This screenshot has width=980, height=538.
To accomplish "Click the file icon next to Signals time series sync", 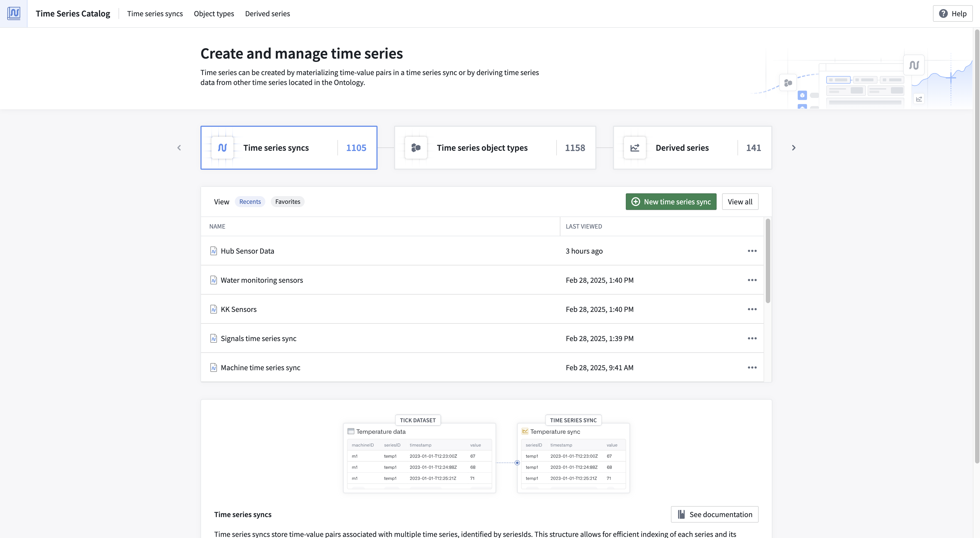I will (x=213, y=338).
